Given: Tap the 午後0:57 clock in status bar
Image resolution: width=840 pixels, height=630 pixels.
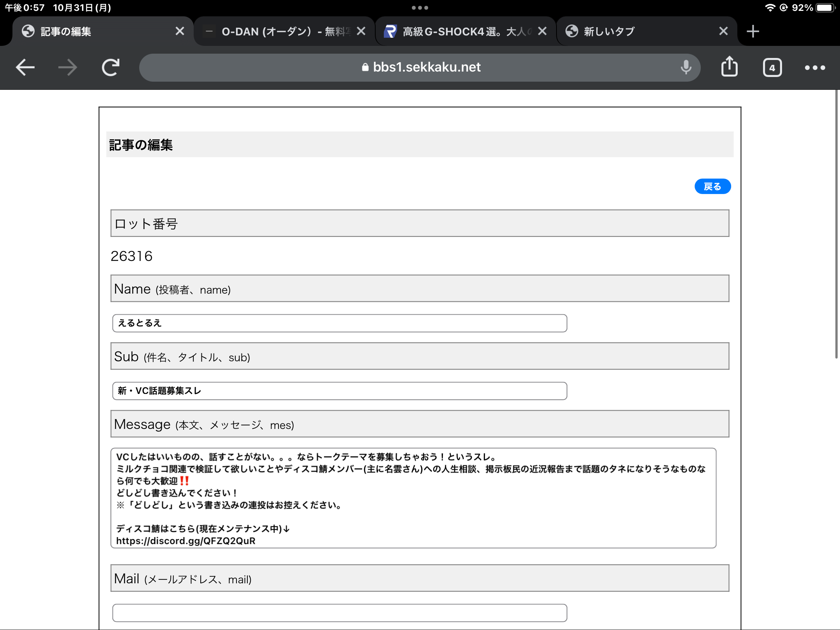Looking at the screenshot, I should [x=24, y=8].
